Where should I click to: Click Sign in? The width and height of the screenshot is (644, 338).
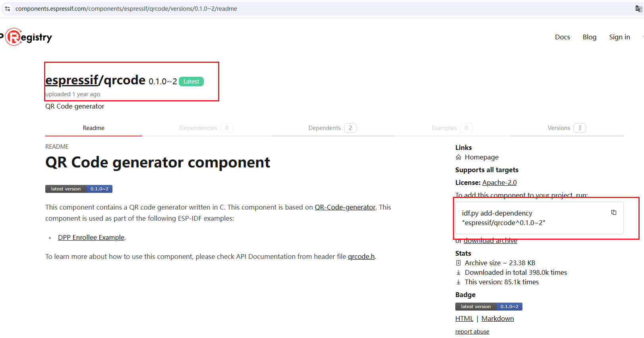click(619, 37)
